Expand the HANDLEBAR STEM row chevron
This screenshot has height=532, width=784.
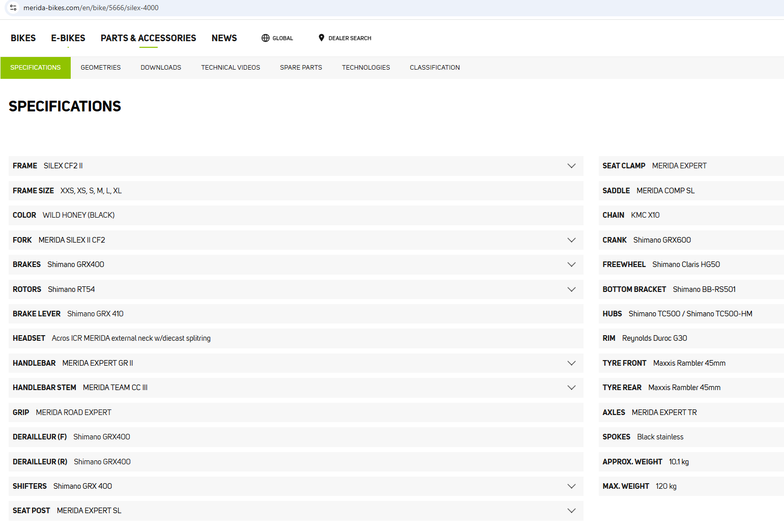tap(571, 388)
